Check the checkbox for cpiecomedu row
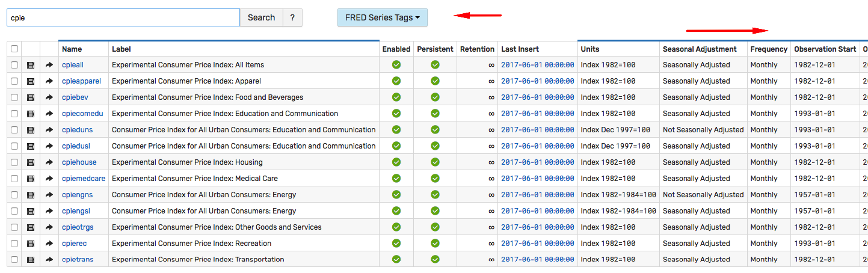This screenshot has height=273, width=868. pos(14,114)
